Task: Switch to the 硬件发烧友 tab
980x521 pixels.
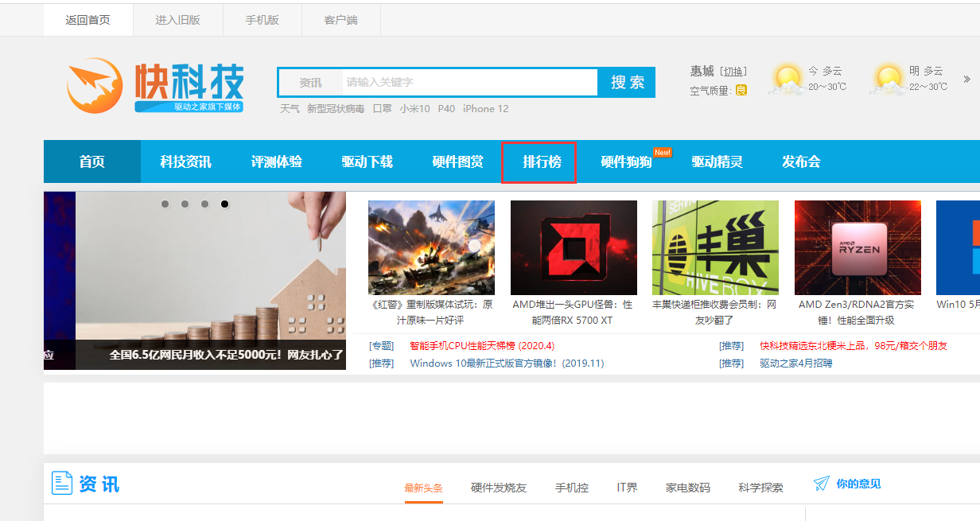Action: tap(498, 488)
